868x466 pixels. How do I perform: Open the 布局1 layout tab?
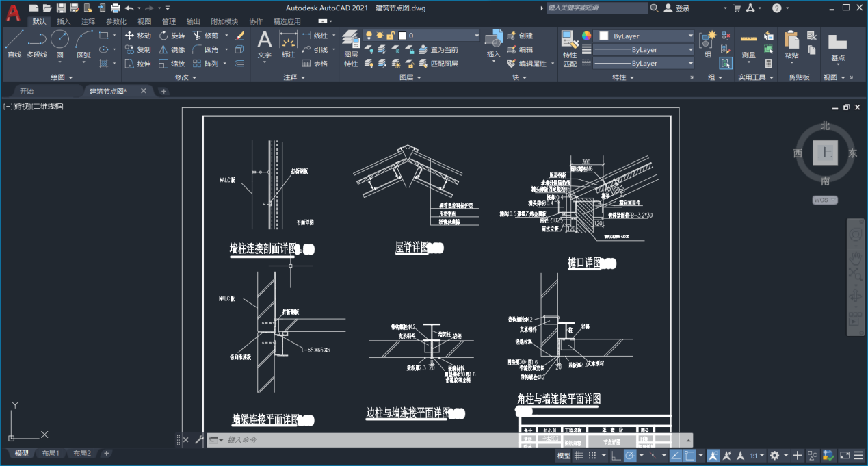[51, 453]
